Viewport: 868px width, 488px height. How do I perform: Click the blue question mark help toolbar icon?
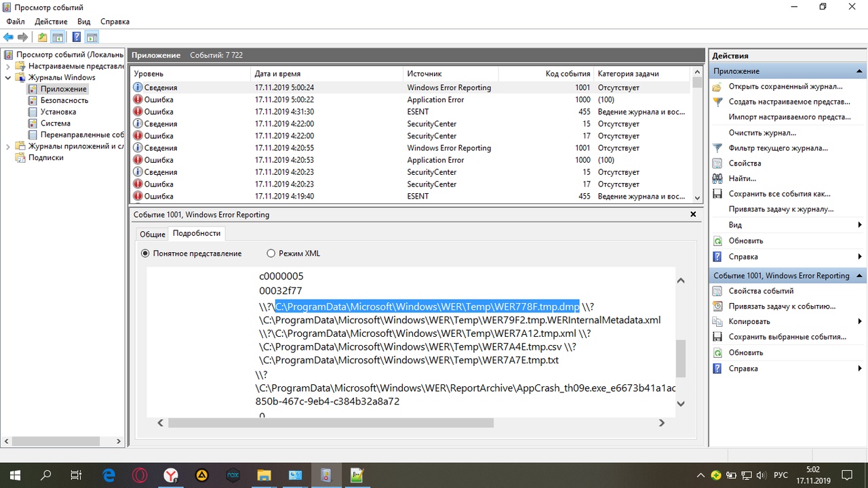77,37
